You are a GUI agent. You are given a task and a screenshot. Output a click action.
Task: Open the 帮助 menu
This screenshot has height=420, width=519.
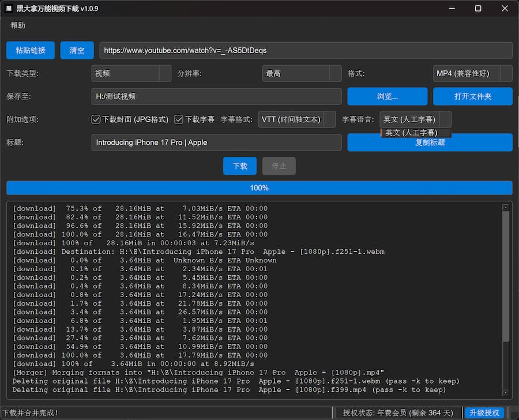click(18, 25)
